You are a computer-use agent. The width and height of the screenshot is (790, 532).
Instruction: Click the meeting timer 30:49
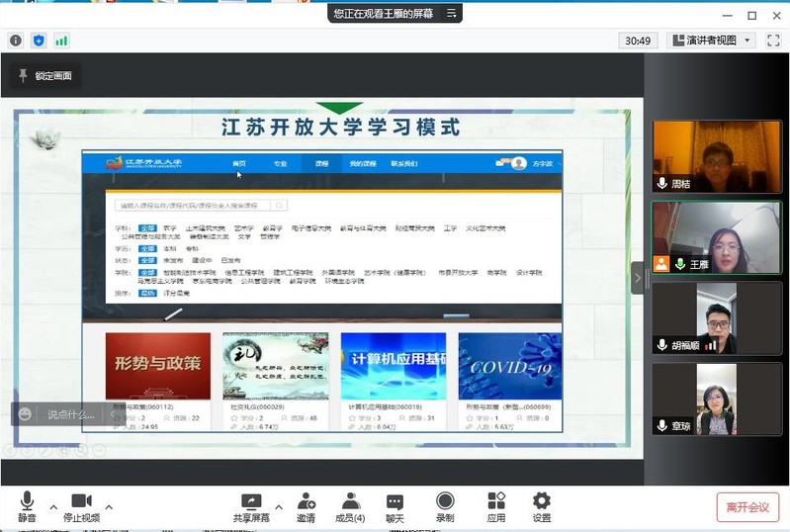[x=638, y=41]
